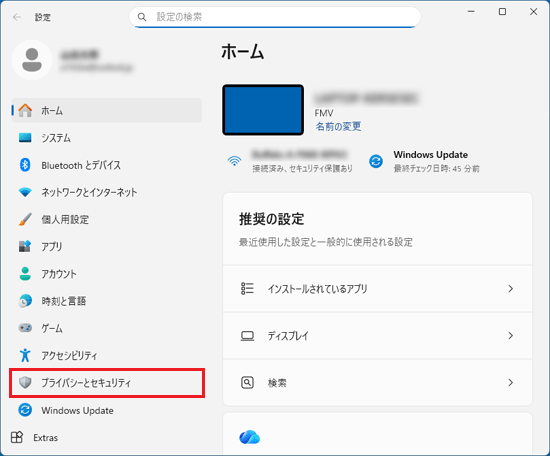Click the アプリ icon in sidebar
The image size is (550, 456).
(x=25, y=246)
